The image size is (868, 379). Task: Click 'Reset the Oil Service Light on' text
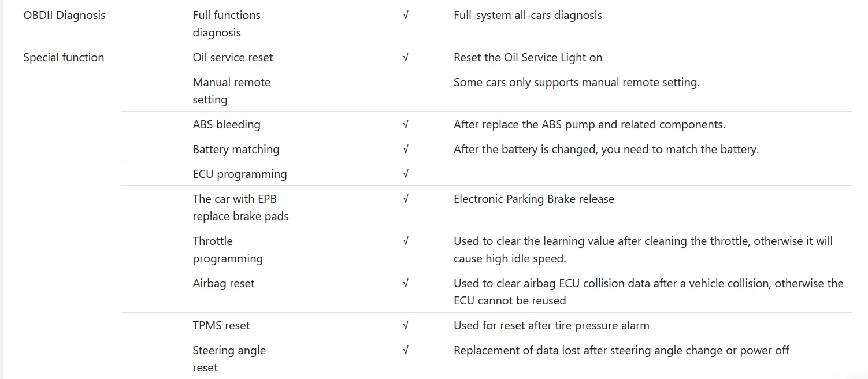[528, 57]
